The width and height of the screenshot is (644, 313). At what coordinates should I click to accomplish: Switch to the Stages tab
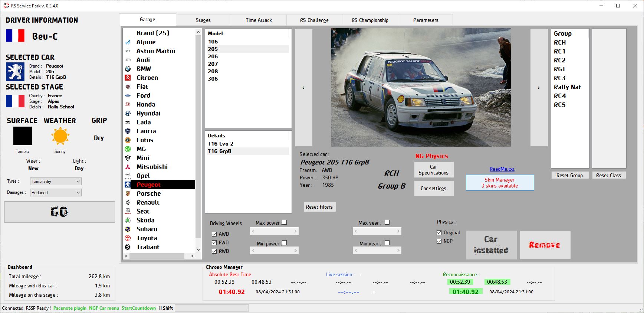pyautogui.click(x=203, y=20)
